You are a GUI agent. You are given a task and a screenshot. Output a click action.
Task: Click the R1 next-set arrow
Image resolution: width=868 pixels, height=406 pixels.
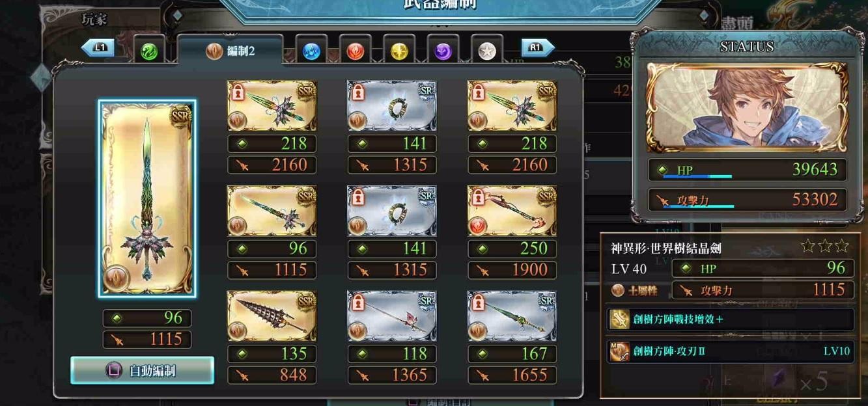coord(538,47)
